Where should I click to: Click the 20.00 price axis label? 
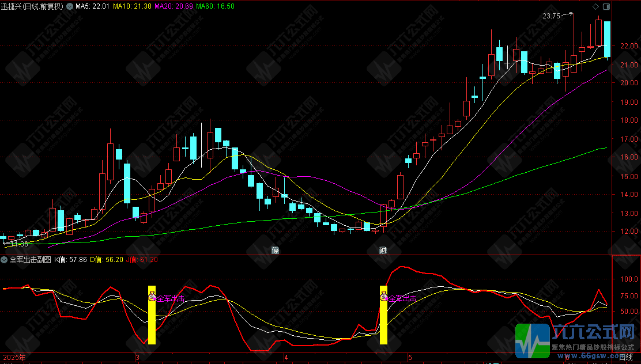point(629,82)
